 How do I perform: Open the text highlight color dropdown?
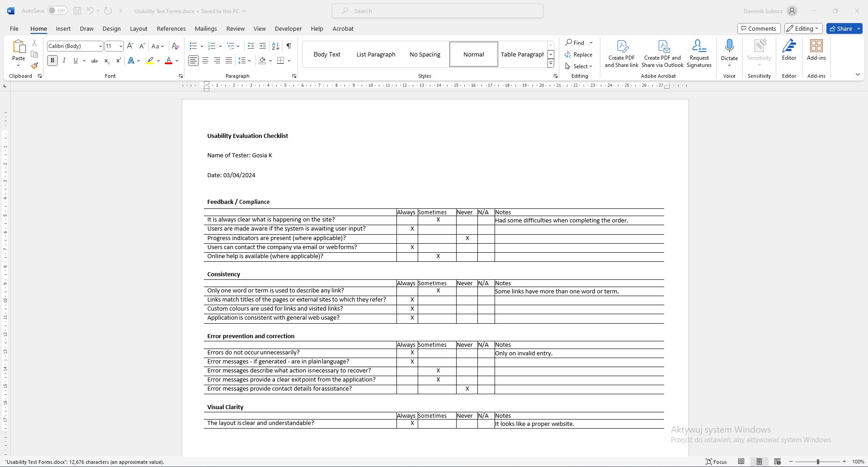(x=158, y=60)
